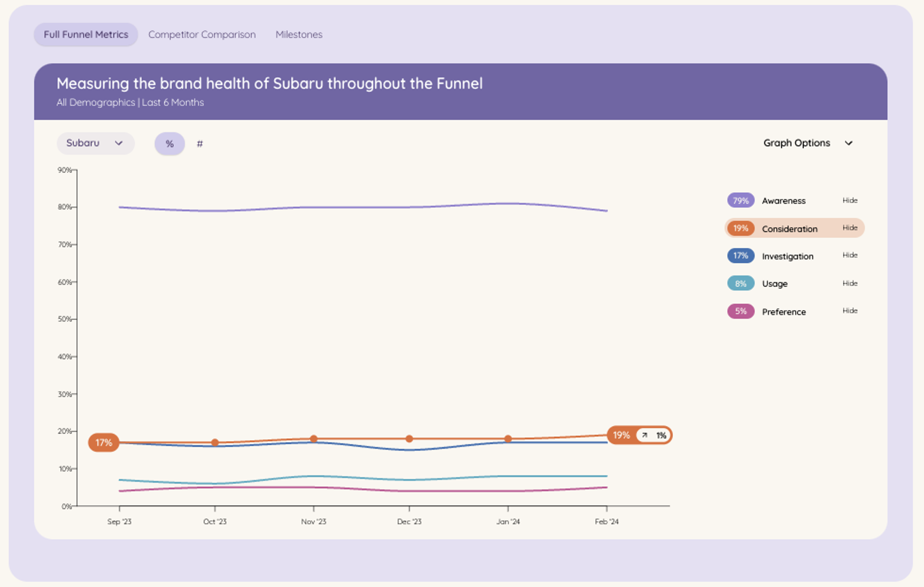Click the Graph Options chevron arrow
924x587 pixels.
[848, 143]
